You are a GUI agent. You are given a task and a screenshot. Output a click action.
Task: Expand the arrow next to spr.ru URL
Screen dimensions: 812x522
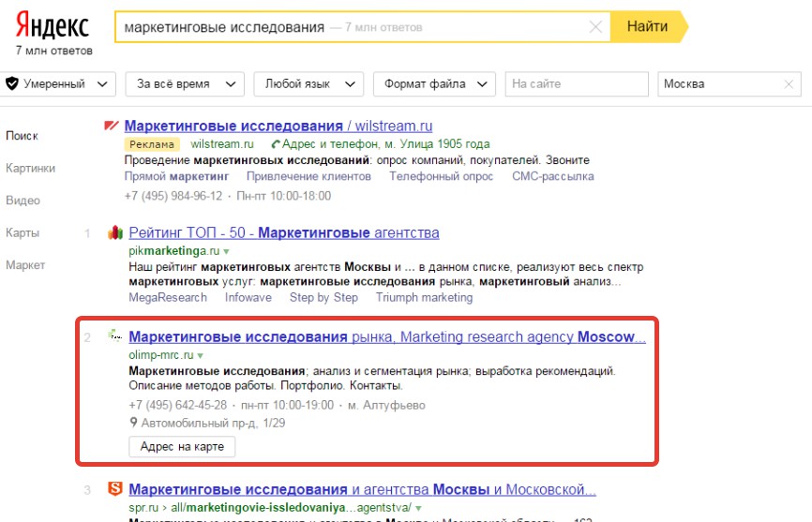coord(418,509)
